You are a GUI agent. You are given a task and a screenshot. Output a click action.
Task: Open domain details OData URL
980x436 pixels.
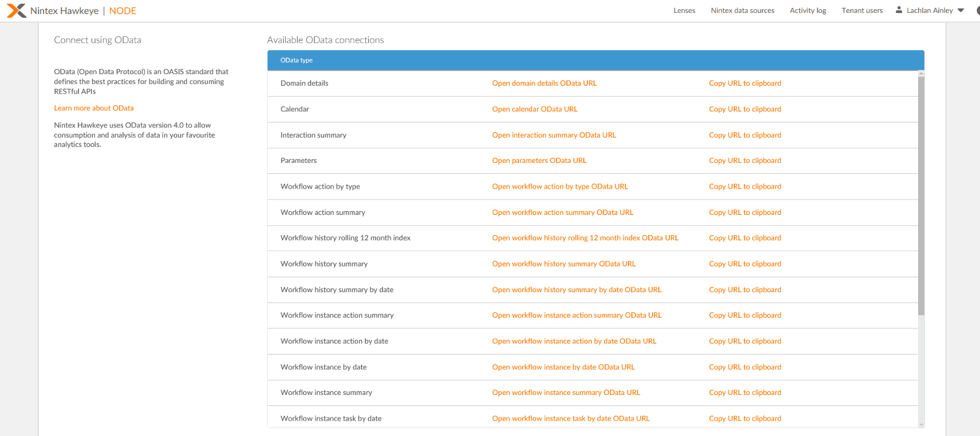click(544, 83)
